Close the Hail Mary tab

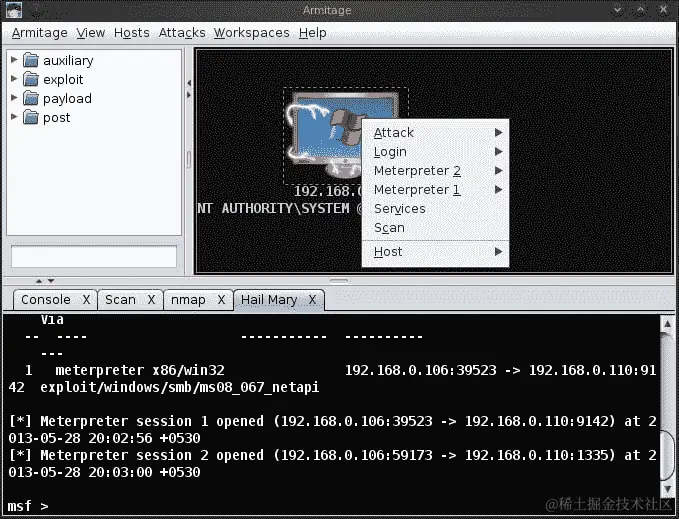point(312,300)
